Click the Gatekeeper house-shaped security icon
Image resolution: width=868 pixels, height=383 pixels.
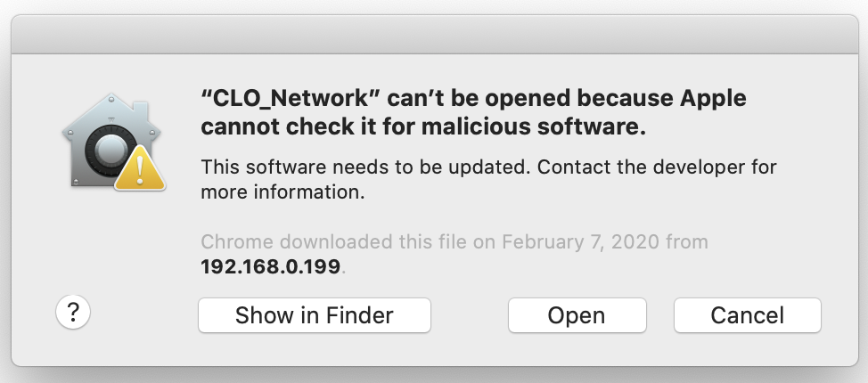pos(112,142)
